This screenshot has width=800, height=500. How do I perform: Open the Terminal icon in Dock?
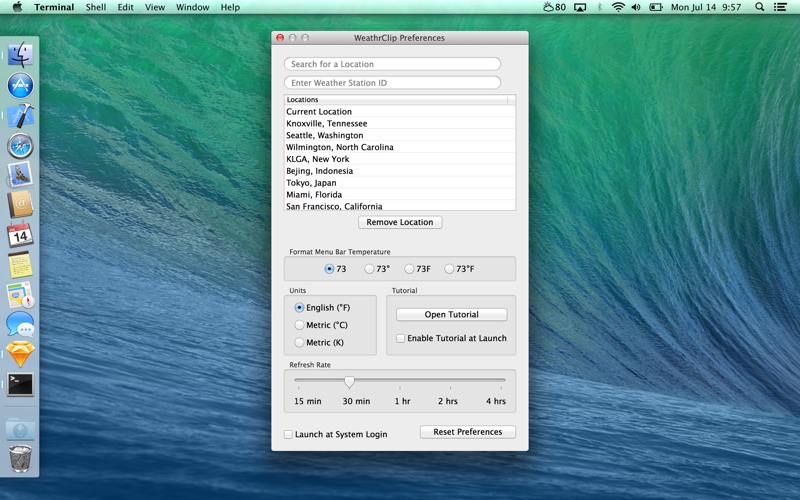click(20, 384)
